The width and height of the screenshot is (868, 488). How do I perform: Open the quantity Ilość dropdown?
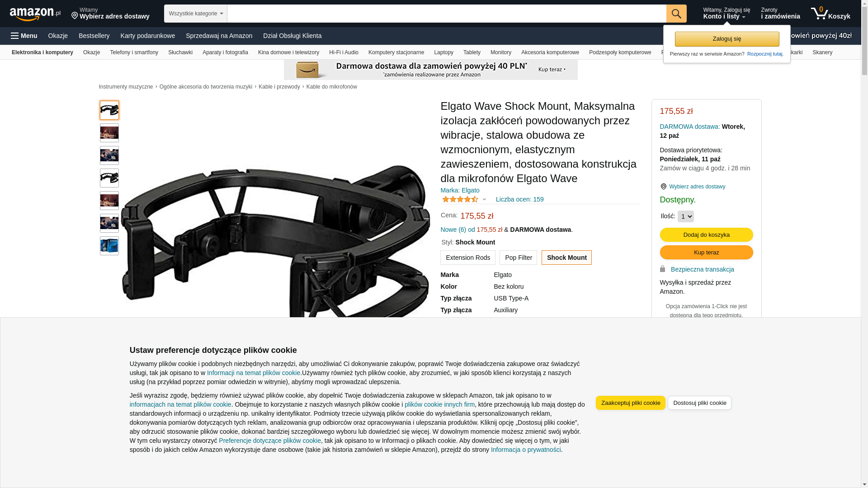tap(685, 216)
